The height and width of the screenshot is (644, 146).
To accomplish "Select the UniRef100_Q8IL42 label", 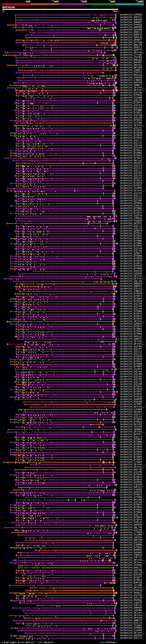I will pos(131,161).
